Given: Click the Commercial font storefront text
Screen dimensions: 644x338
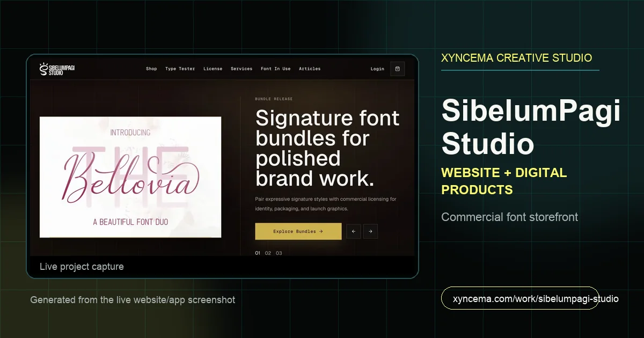Looking at the screenshot, I should pyautogui.click(x=510, y=217).
